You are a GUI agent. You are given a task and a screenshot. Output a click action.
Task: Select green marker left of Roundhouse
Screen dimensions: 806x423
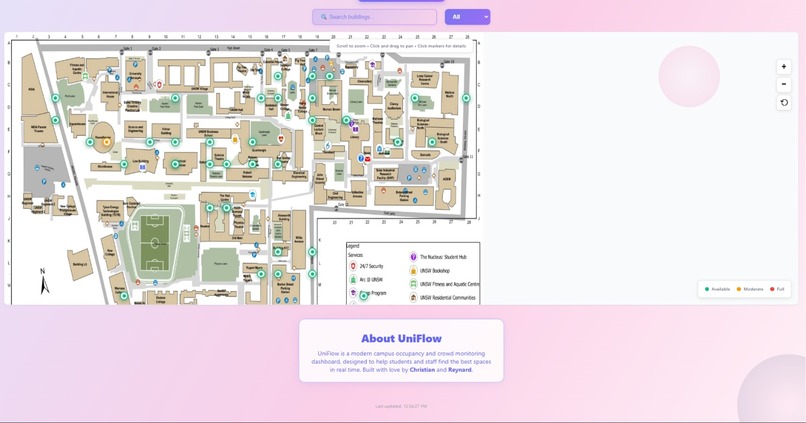click(90, 142)
